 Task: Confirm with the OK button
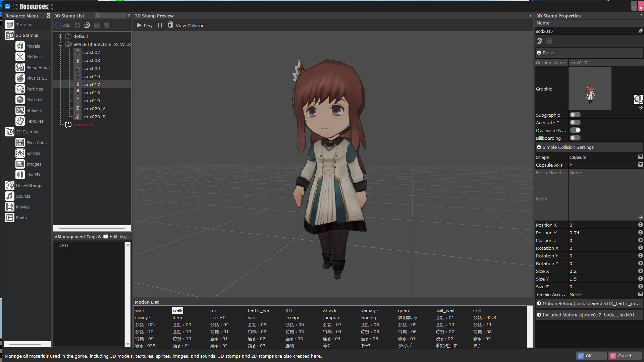pos(591,356)
